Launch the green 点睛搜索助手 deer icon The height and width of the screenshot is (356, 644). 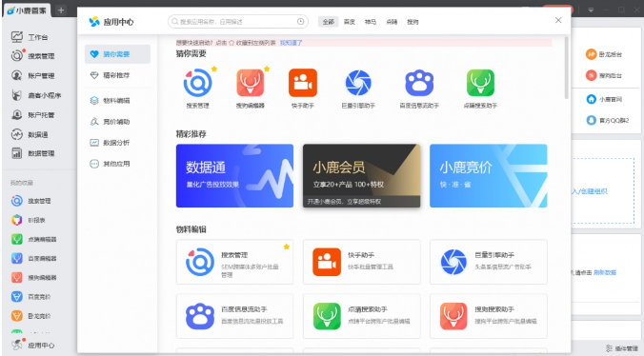tap(480, 83)
